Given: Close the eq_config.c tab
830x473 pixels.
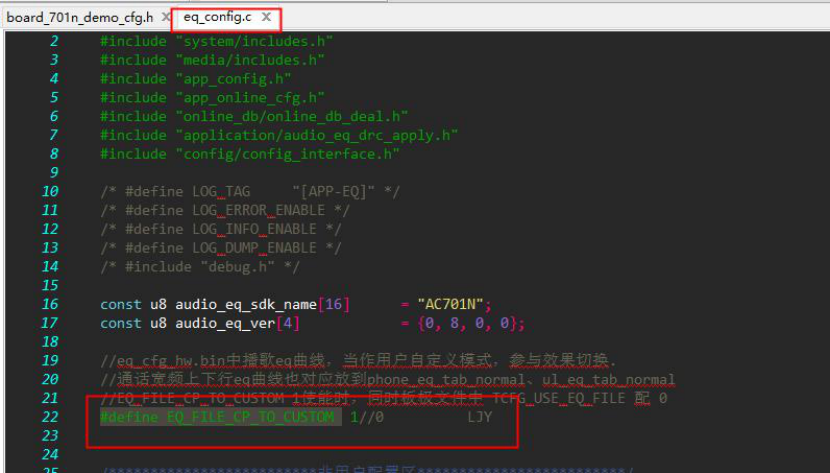Looking at the screenshot, I should 266,17.
